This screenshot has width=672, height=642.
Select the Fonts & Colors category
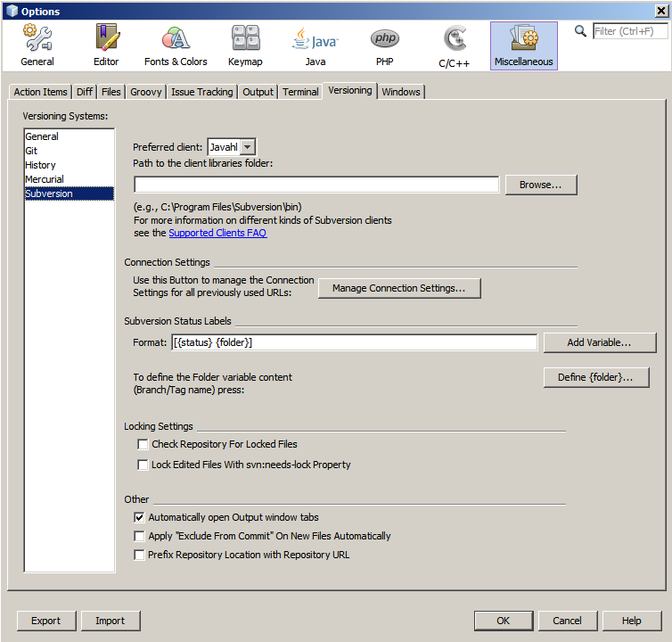(176, 45)
